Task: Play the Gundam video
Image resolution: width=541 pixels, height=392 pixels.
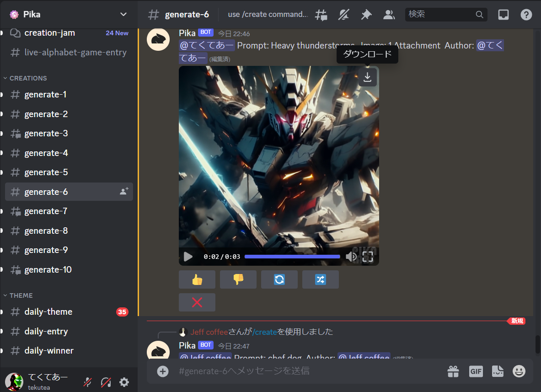Action: (188, 257)
